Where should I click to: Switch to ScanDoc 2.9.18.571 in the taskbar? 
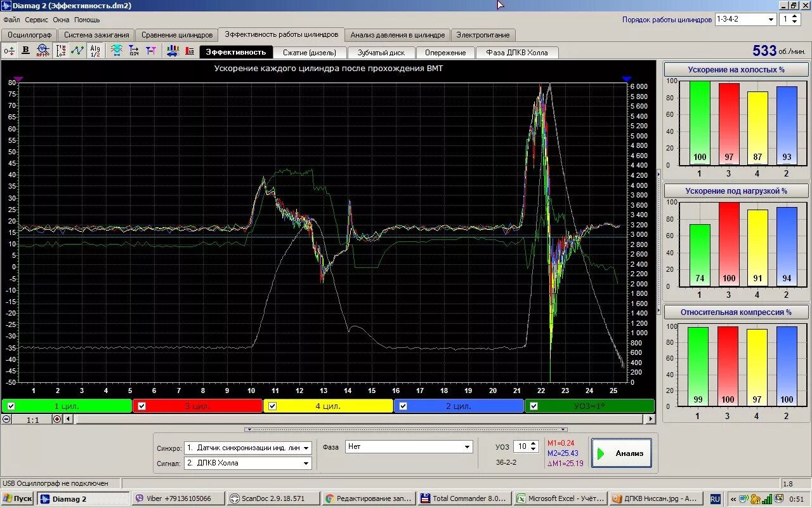click(273, 498)
